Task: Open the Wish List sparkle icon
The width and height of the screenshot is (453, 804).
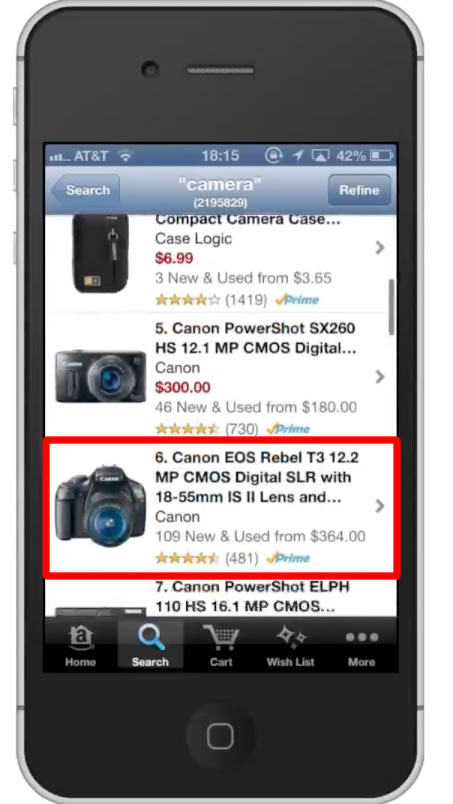Action: (x=291, y=637)
